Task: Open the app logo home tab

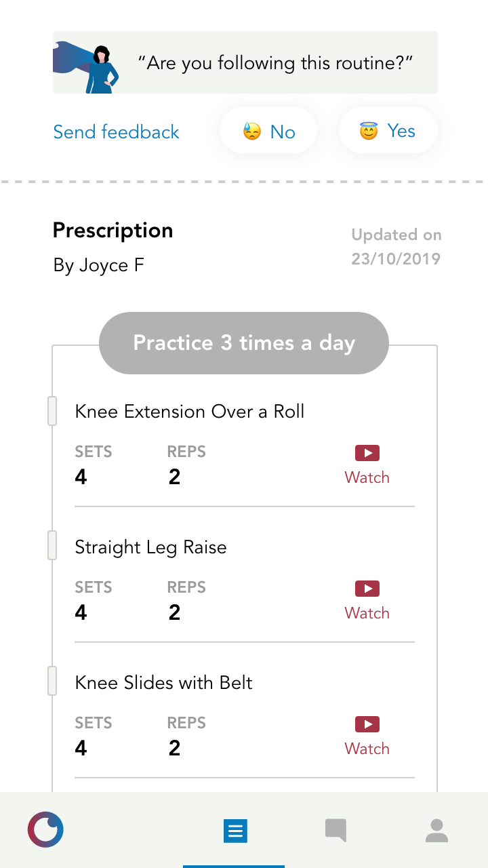Action: click(45, 829)
